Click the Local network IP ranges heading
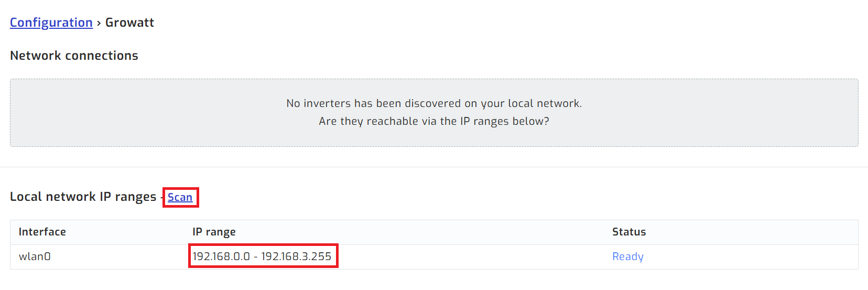Screen dimensions: 868x290 click(83, 197)
